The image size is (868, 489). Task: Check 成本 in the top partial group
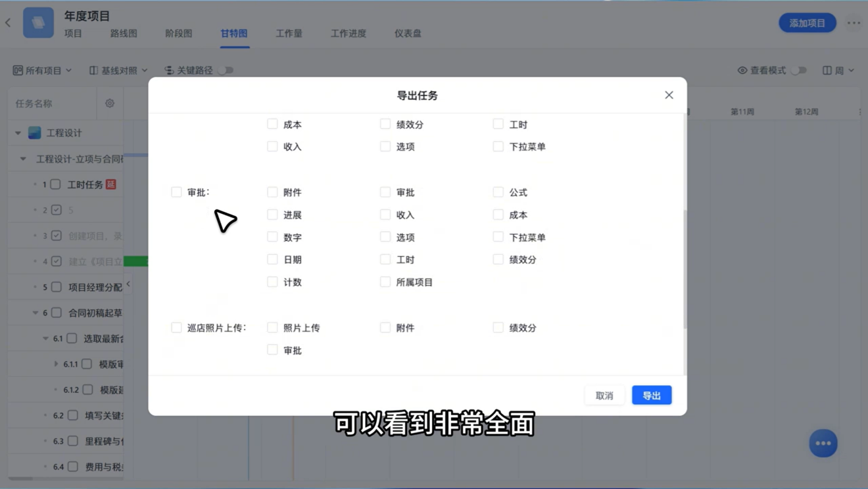click(x=272, y=124)
